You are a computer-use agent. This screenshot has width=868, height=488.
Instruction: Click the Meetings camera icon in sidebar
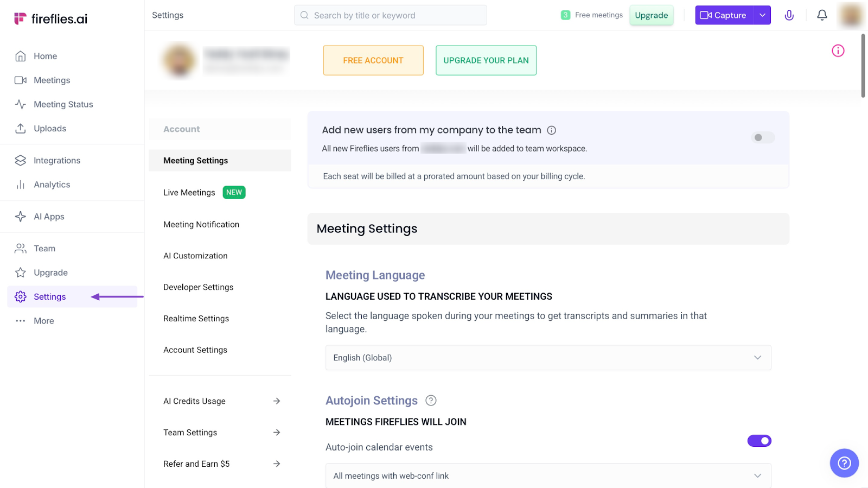pos(21,80)
